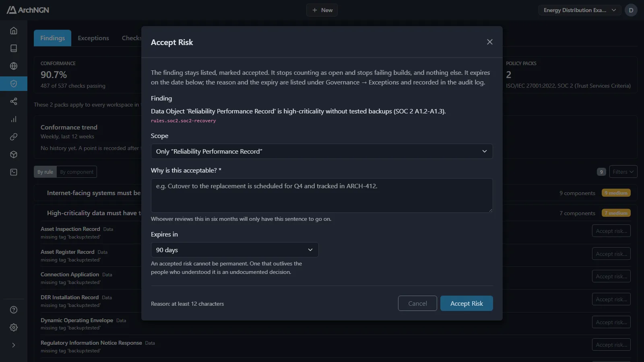Image resolution: width=644 pixels, height=362 pixels.
Task: Open the book icon in the sidebar
Action: pyautogui.click(x=14, y=48)
